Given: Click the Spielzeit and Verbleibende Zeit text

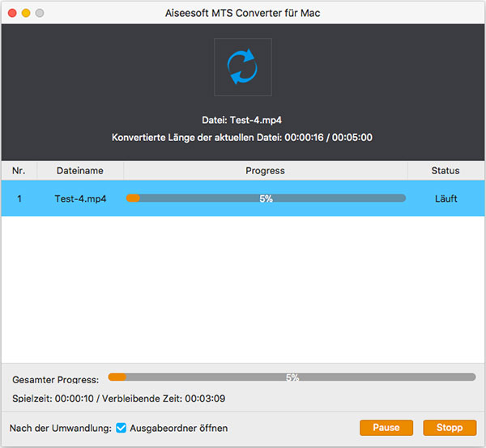Looking at the screenshot, I should (119, 399).
